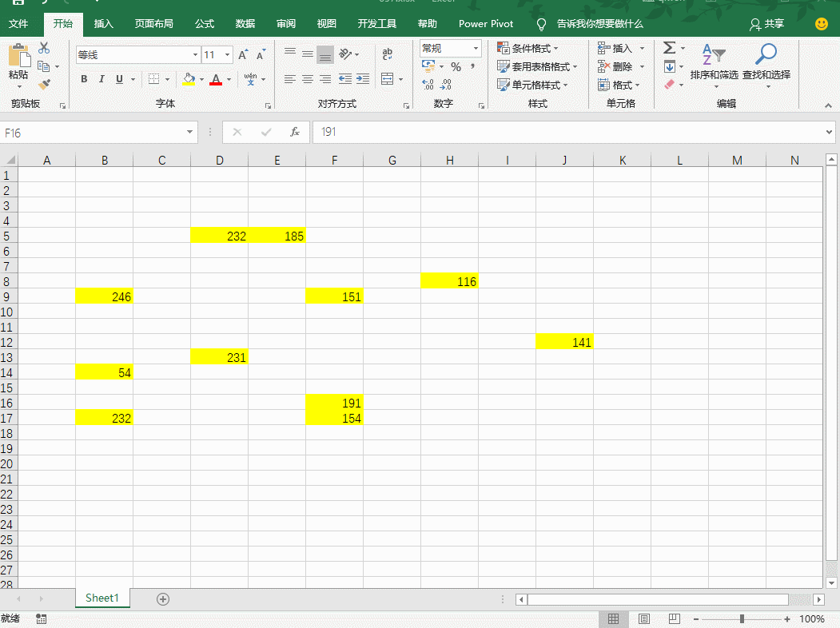Click Merge and Center icon
840x628 pixels.
click(x=388, y=79)
